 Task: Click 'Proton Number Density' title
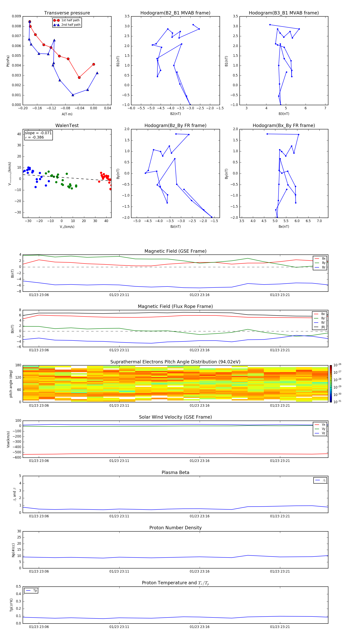[x=175, y=527]
